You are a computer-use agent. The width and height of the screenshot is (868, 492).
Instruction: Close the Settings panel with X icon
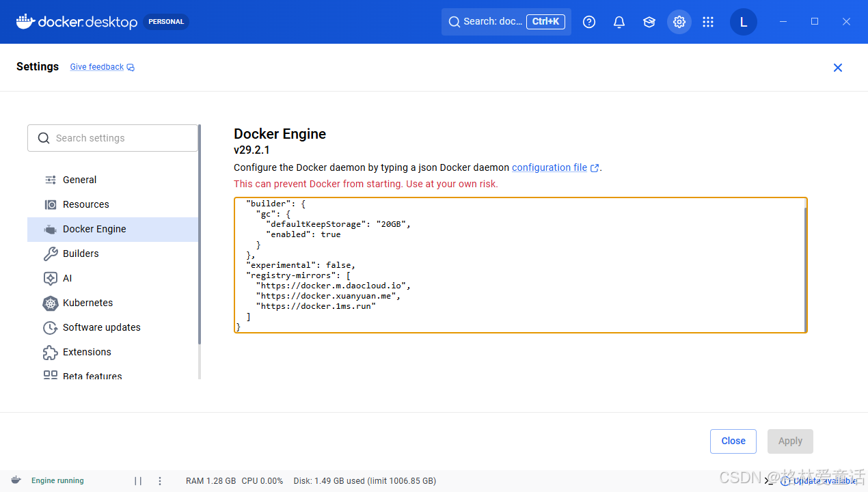point(838,68)
